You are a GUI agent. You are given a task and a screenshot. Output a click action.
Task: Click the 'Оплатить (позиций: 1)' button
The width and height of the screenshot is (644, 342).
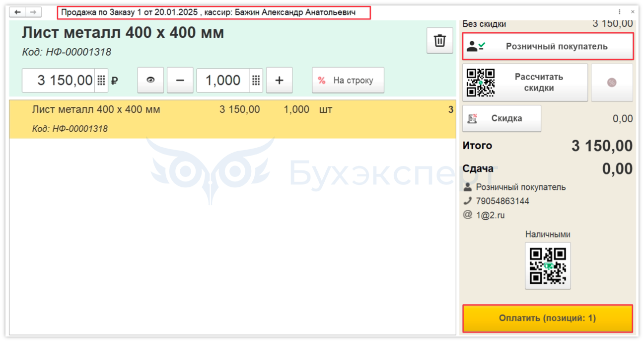pos(548,318)
